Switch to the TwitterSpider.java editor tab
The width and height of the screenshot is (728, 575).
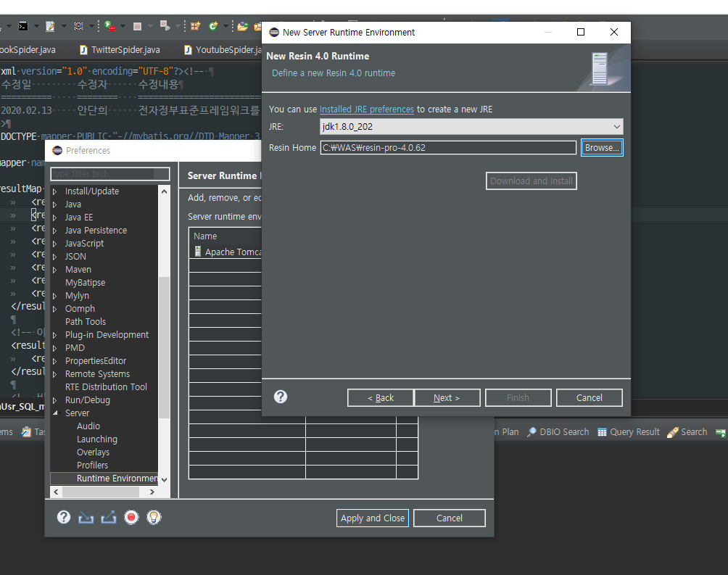125,50
